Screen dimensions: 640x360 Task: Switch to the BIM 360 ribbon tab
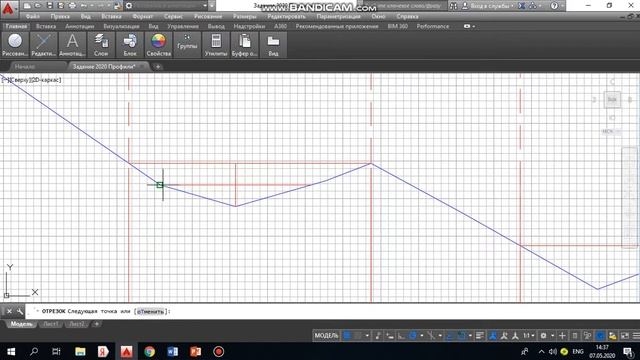(x=398, y=26)
